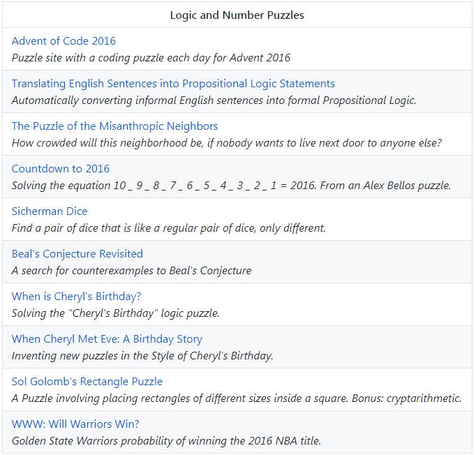
Task: Click the "Cheryl's Birthday" logic puzzle description
Action: click(115, 313)
